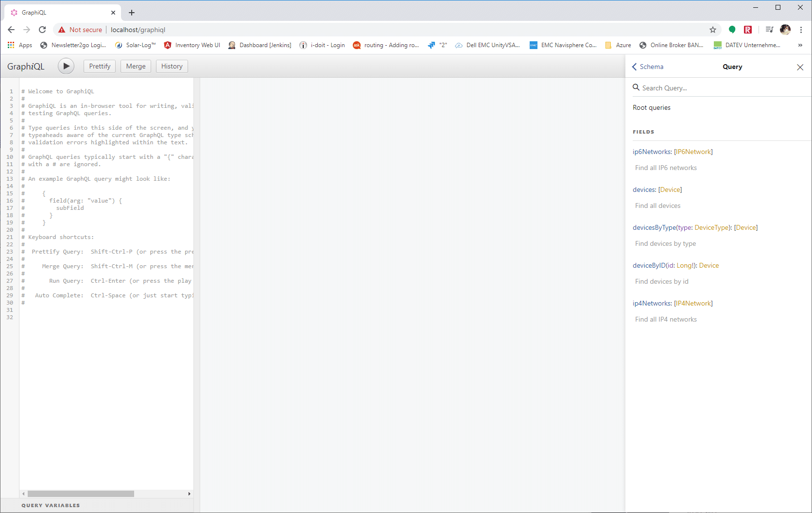Viewport: 812px width, 513px height.
Task: Show hidden bookmarks via double-chevron
Action: point(800,45)
